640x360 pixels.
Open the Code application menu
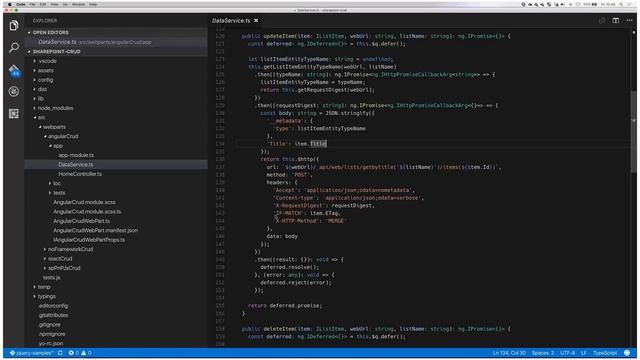click(x=21, y=4)
